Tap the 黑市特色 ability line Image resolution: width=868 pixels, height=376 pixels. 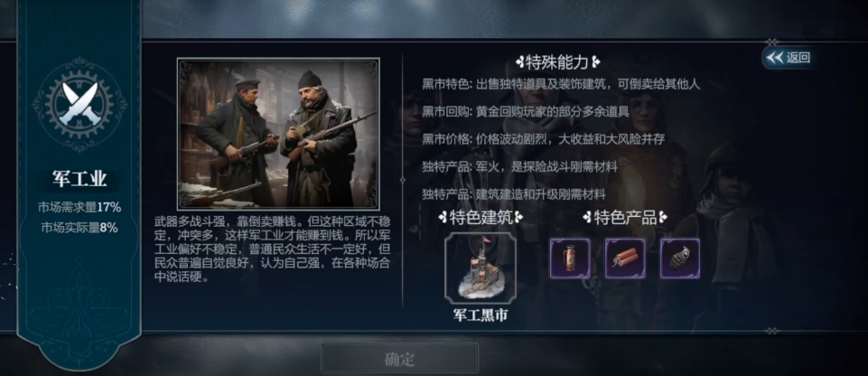click(561, 84)
